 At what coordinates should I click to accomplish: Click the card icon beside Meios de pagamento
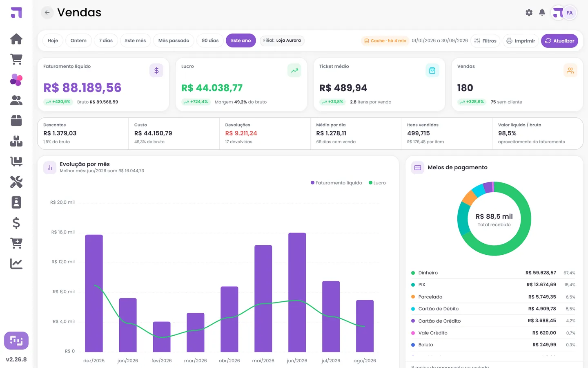[418, 168]
